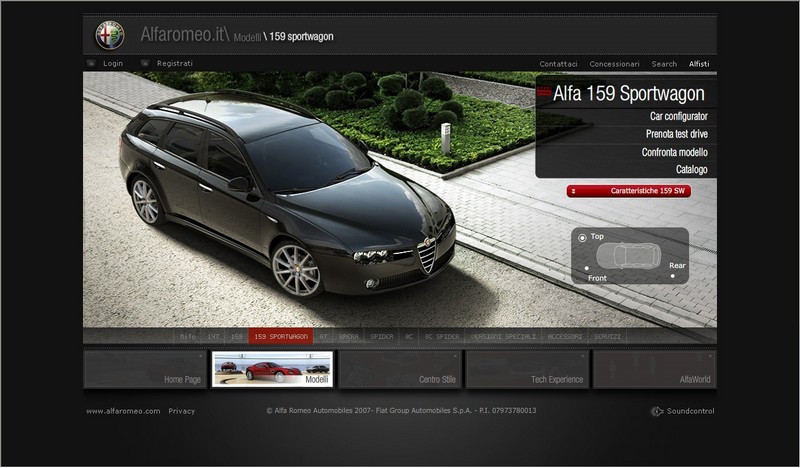Open the Concessionari link
The height and width of the screenshot is (468, 800).
[614, 64]
